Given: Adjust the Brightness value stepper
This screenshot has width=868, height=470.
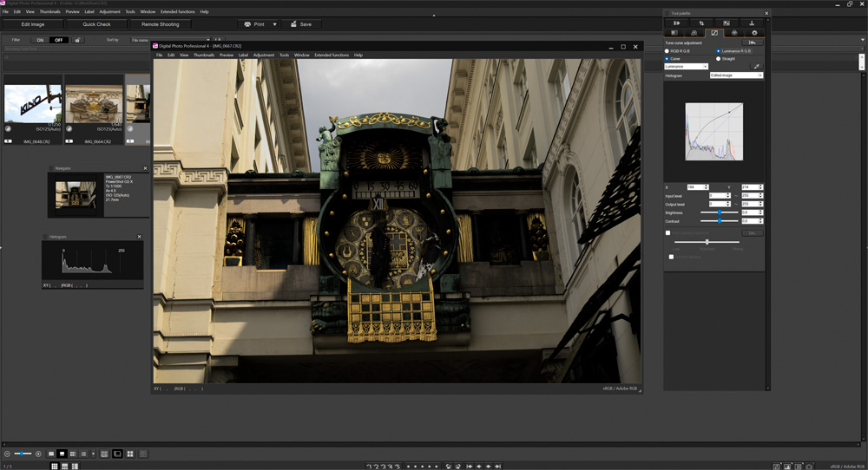Looking at the screenshot, I should [761, 212].
